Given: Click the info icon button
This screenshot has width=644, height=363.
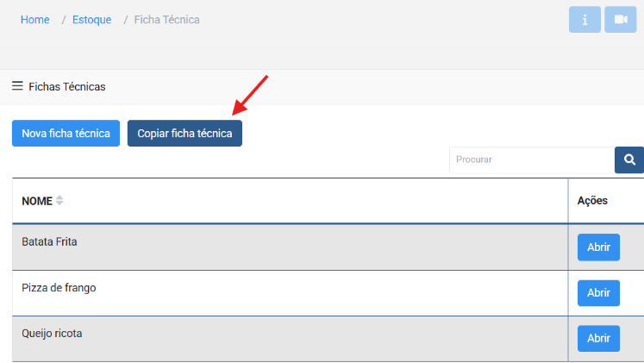Looking at the screenshot, I should point(585,20).
